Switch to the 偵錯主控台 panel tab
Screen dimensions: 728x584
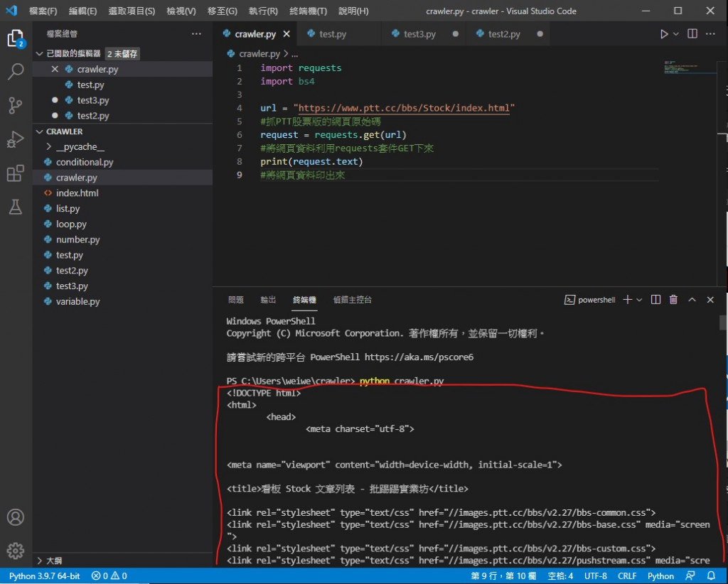pyautogui.click(x=353, y=300)
